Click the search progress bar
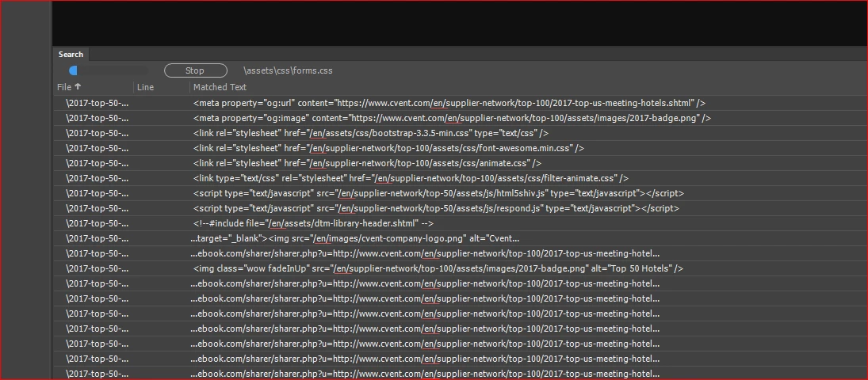This screenshot has width=868, height=380. coord(109,70)
